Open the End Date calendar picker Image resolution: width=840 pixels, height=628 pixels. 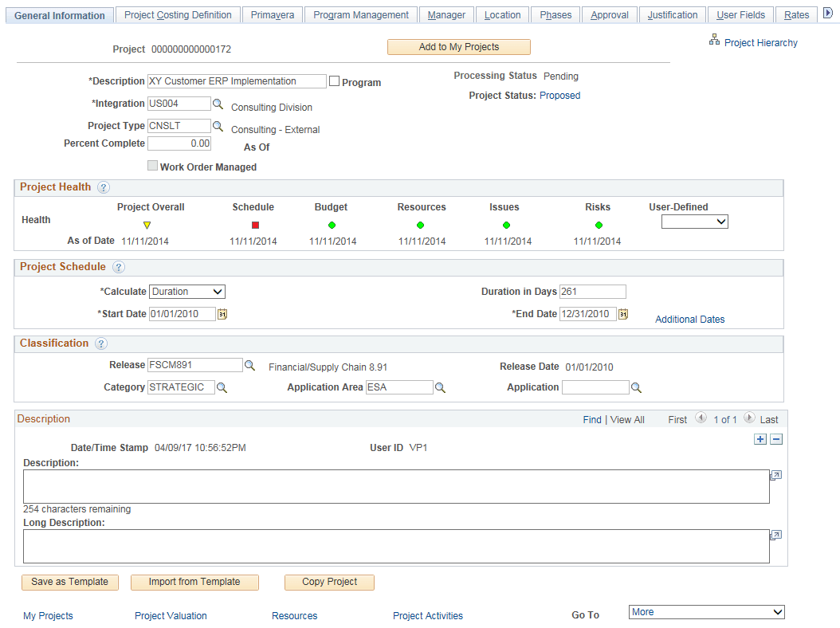point(622,314)
